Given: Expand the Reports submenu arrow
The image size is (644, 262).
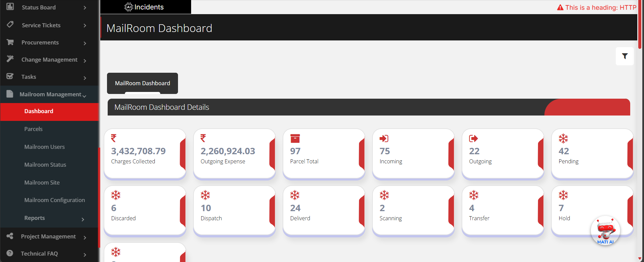Looking at the screenshot, I should click(83, 220).
